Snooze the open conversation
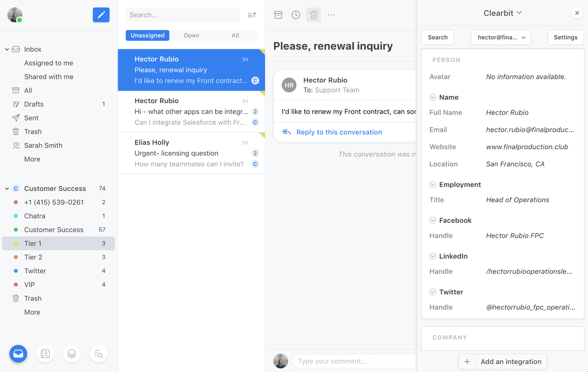588x372 pixels. tap(296, 15)
